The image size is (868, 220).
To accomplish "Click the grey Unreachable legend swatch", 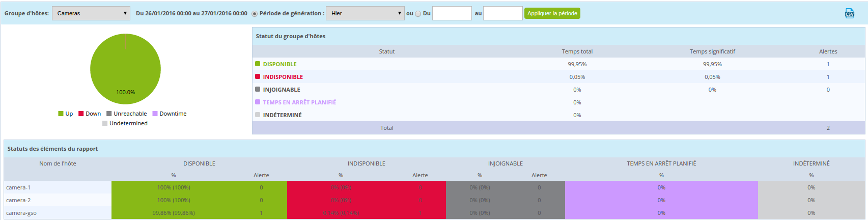I will pyautogui.click(x=109, y=114).
